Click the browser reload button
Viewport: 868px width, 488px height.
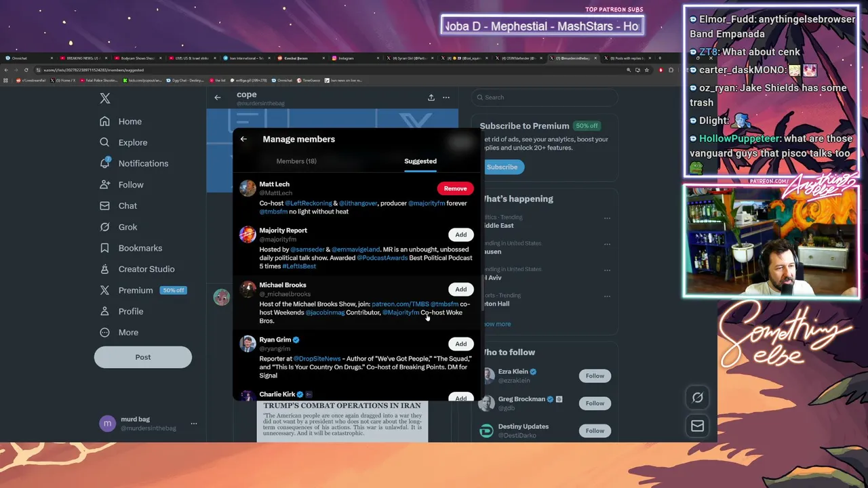pos(26,70)
